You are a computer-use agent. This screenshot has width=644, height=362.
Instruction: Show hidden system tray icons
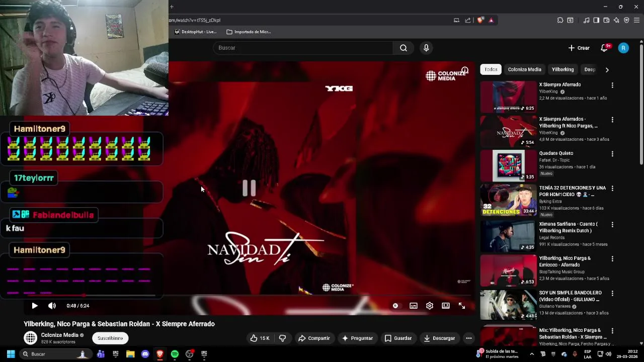coord(532,354)
